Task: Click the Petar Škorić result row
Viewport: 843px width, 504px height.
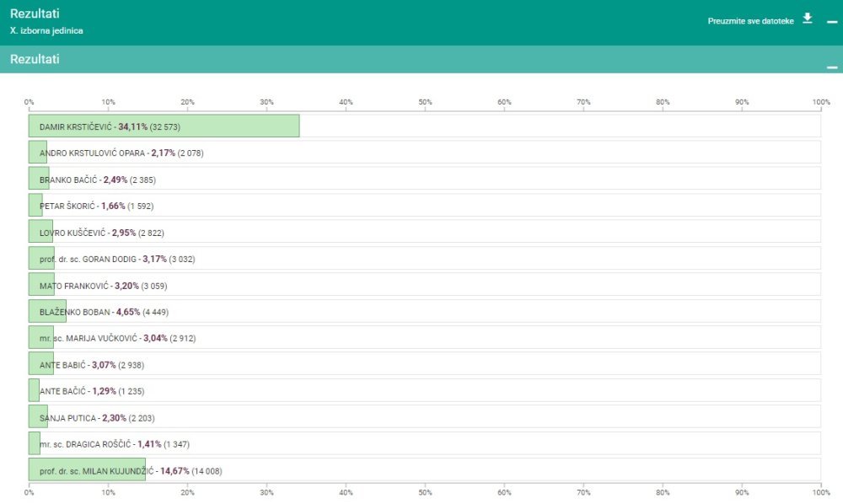Action: (x=425, y=206)
